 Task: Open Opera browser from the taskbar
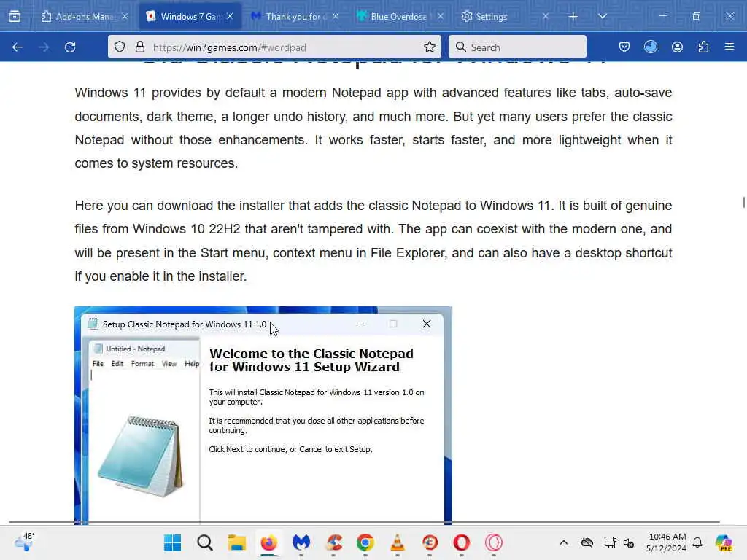click(462, 542)
